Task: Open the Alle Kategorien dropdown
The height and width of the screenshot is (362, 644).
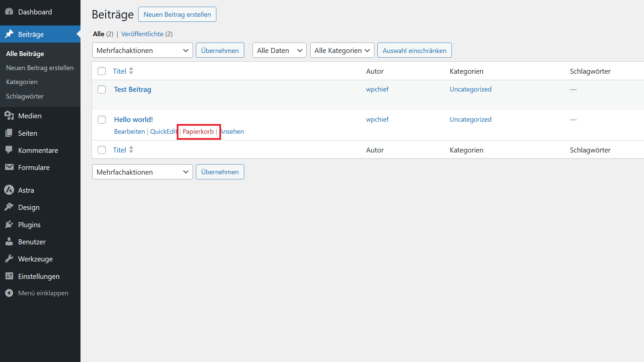Action: tap(342, 50)
